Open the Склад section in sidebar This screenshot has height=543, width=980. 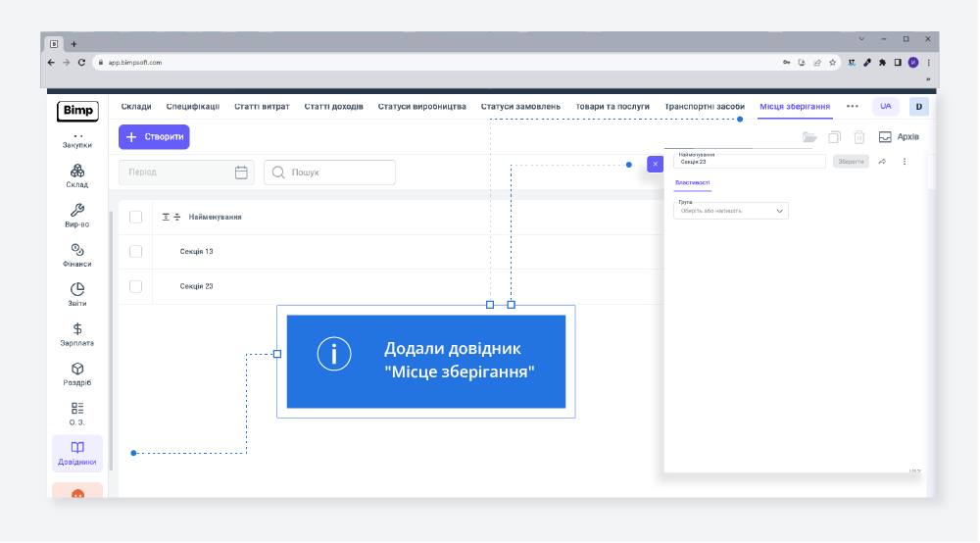[77, 175]
